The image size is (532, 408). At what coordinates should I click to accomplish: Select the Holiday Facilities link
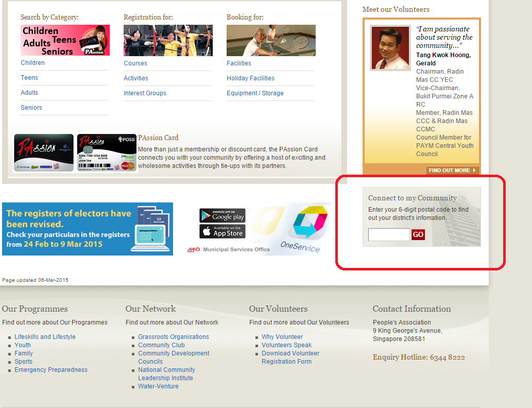250,78
